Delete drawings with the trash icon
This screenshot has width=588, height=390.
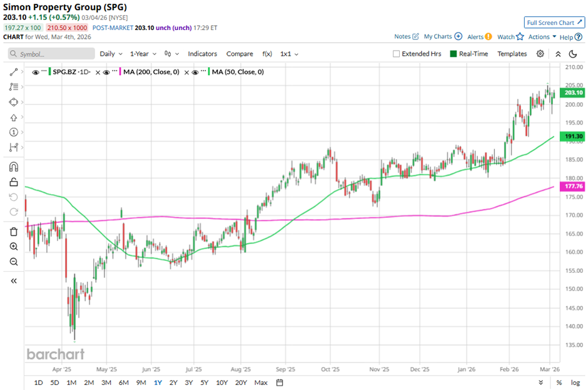click(13, 232)
